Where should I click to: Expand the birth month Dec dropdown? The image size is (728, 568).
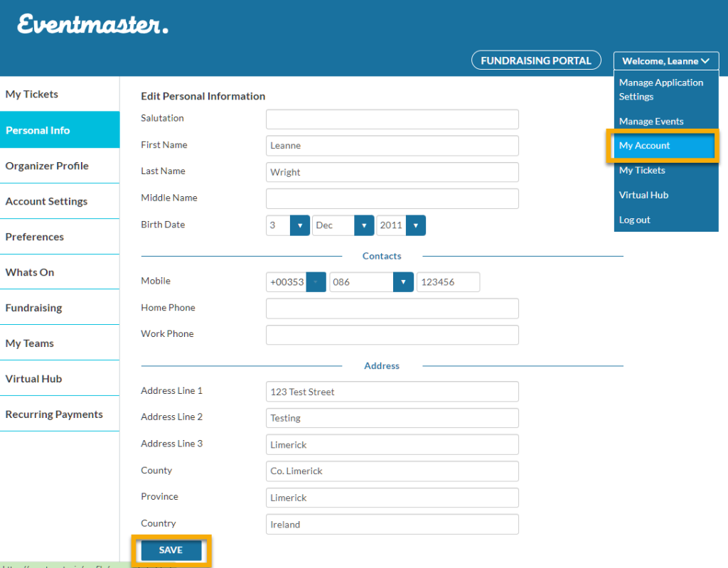[364, 225]
